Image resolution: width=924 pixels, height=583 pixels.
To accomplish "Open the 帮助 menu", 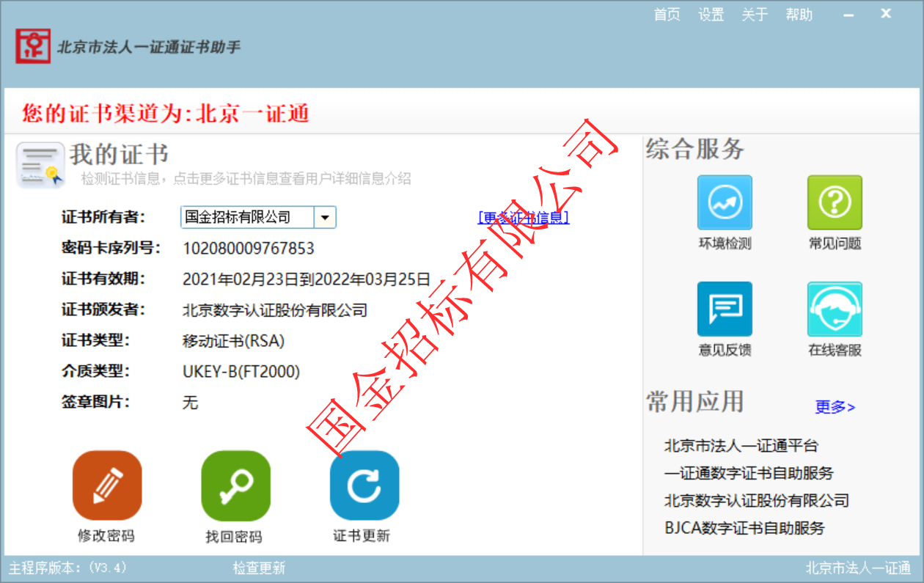I will [x=799, y=15].
